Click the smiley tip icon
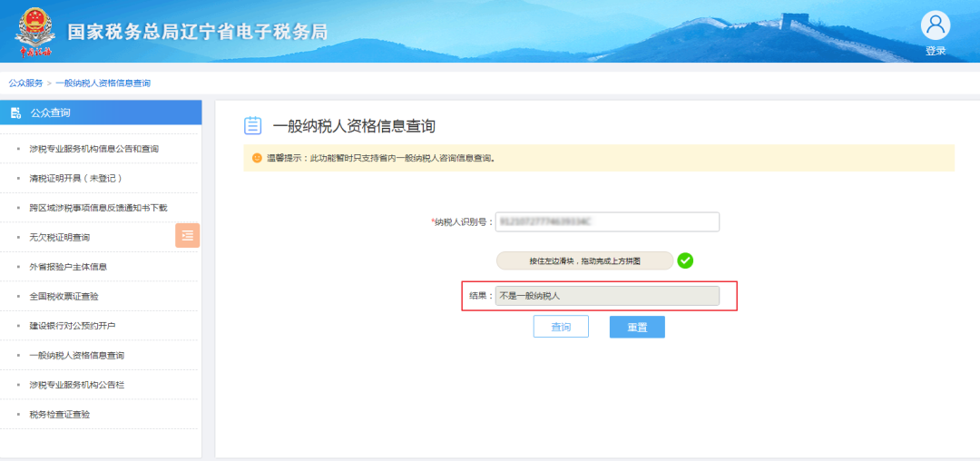The height and width of the screenshot is (461, 980). pos(257,158)
